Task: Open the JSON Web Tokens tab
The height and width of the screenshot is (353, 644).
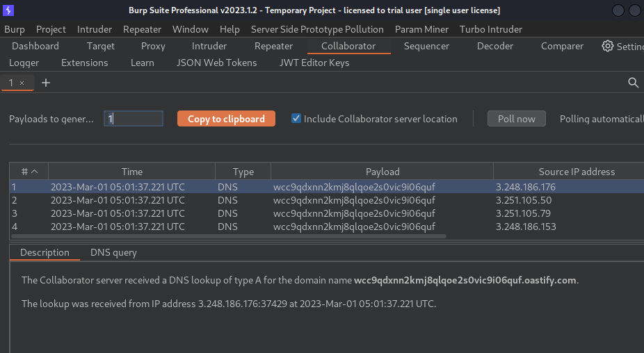Action: pos(216,63)
